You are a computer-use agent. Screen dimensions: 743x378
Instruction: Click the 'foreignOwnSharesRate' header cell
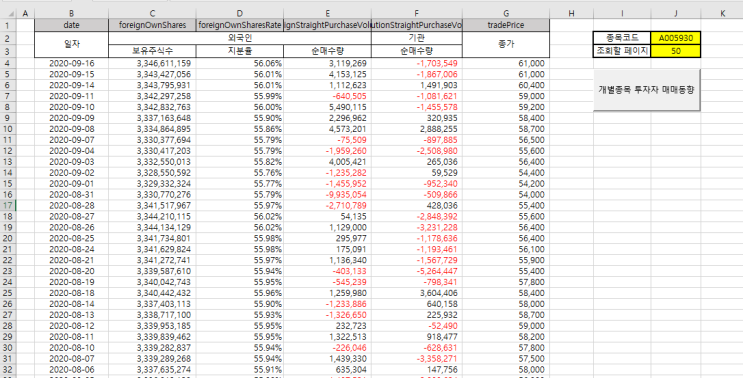tap(239, 25)
